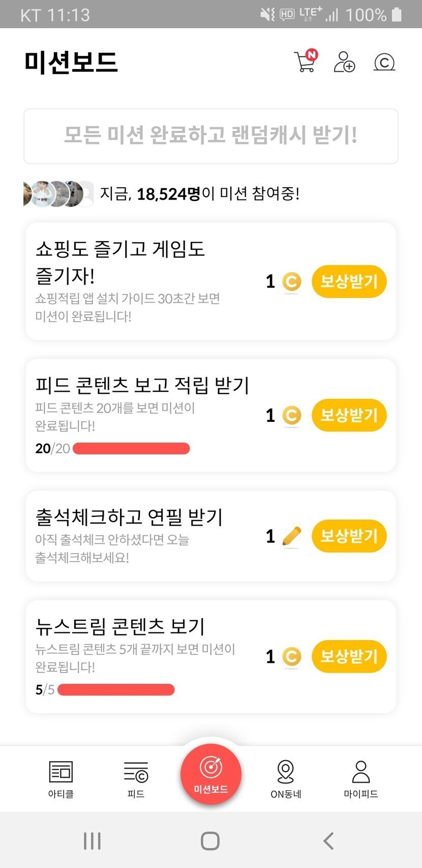Claim reward for 뉴스트림 콘텐츠 mission
Screen dimensions: 422x868
[349, 656]
